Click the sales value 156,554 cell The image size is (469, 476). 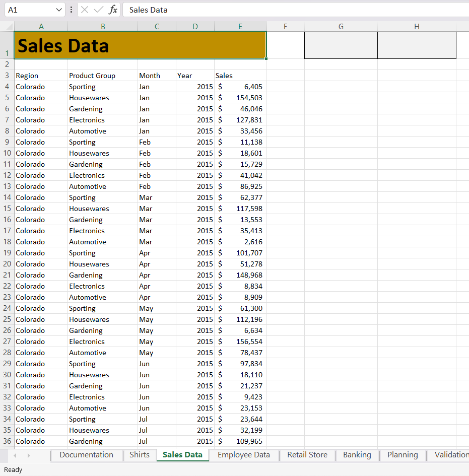(x=240, y=342)
